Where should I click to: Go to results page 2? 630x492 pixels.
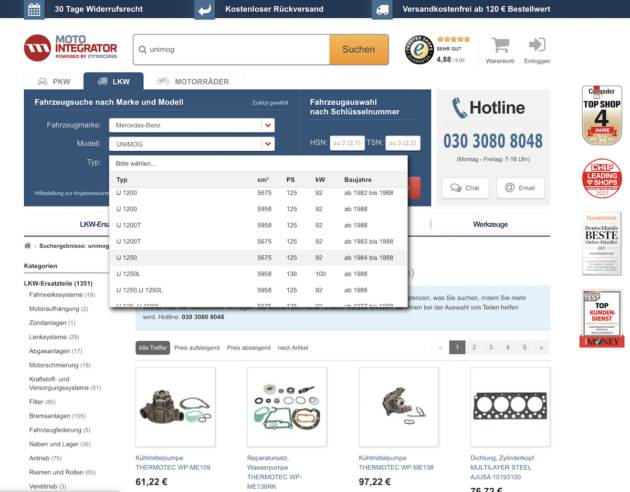click(474, 347)
